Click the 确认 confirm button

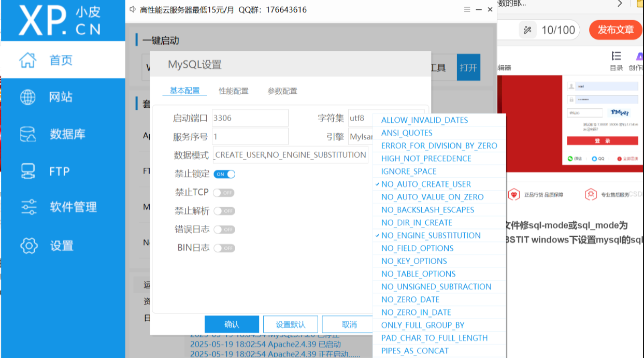(232, 324)
